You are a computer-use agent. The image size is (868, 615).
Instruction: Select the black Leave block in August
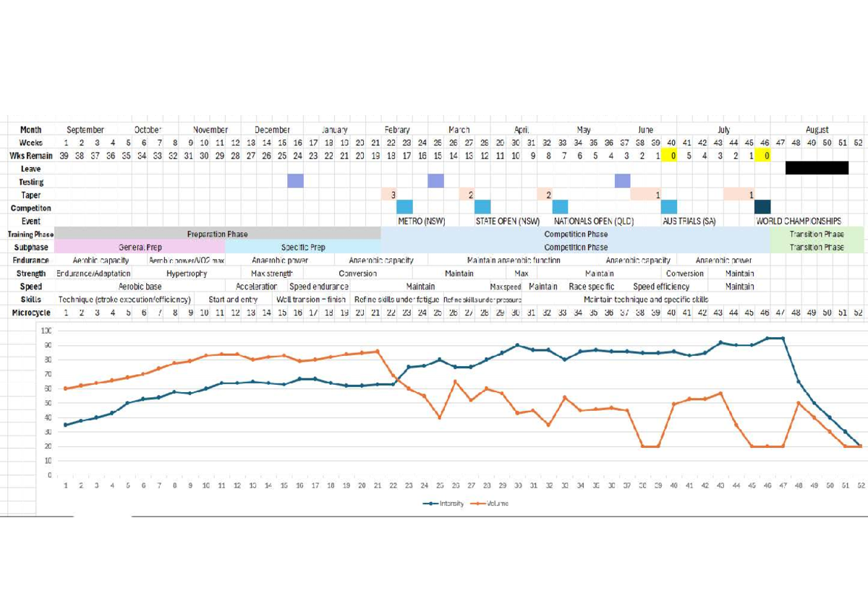(x=817, y=168)
